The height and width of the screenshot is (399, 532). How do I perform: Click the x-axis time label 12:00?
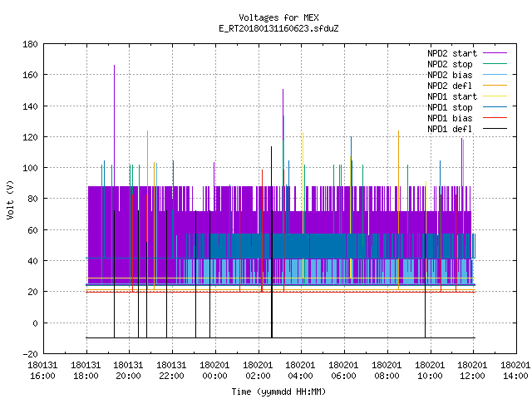pos(472,376)
